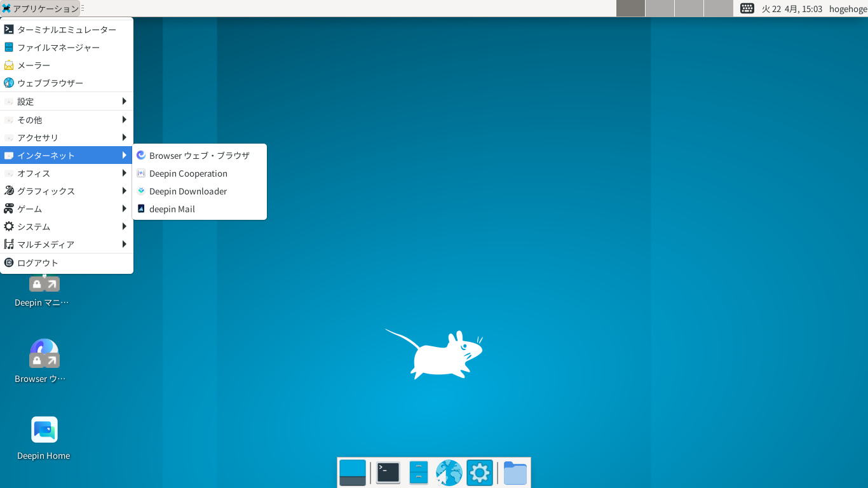Open the settings gear in the dock

[x=480, y=473]
